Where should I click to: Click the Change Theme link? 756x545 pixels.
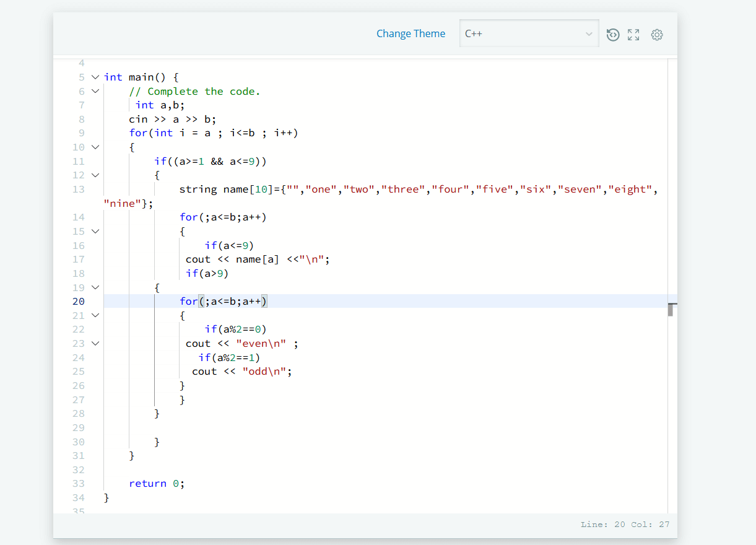(411, 33)
